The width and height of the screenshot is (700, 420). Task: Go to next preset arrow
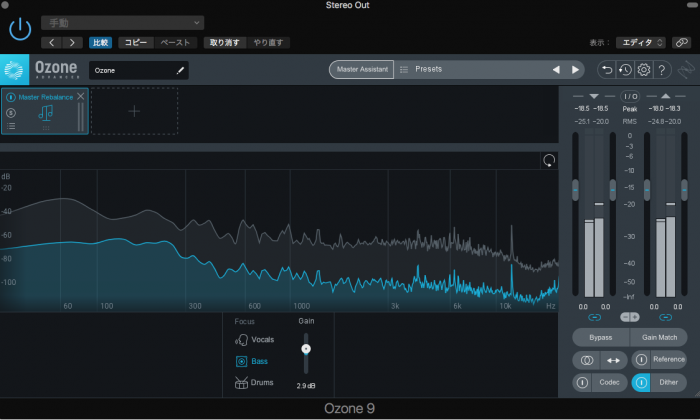(72, 43)
